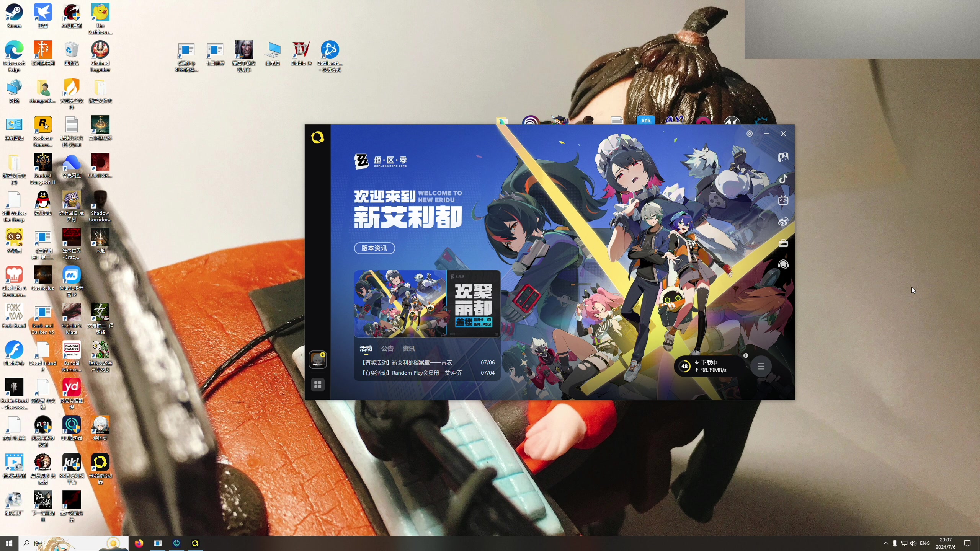
Task: Open the miHoYo community mascot icon
Action: point(783,157)
